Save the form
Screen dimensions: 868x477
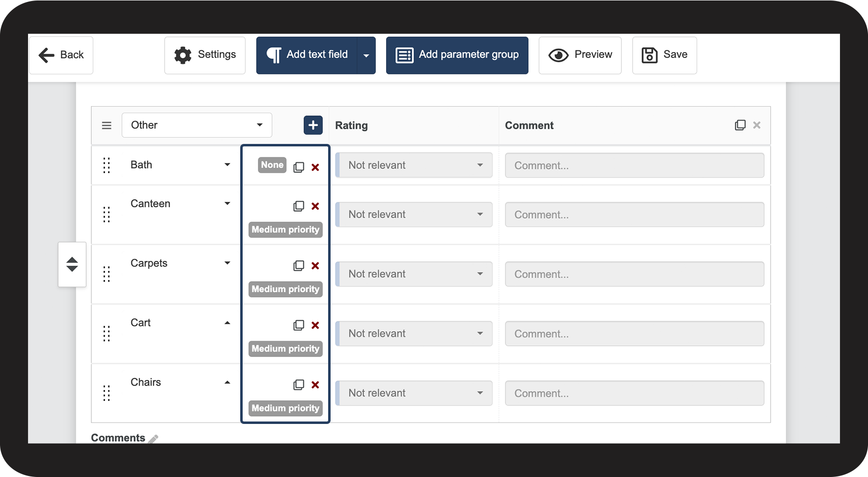664,55
